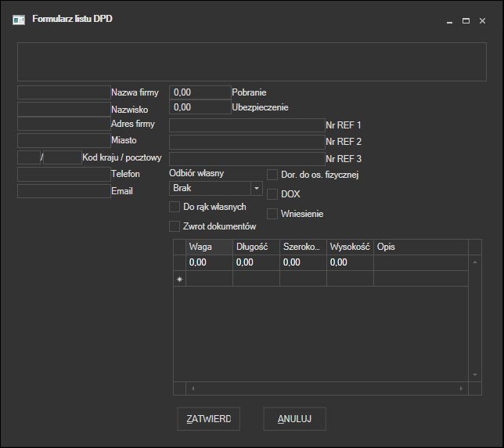Click the Waga column header
The width and height of the screenshot is (504, 448).
coord(209,247)
